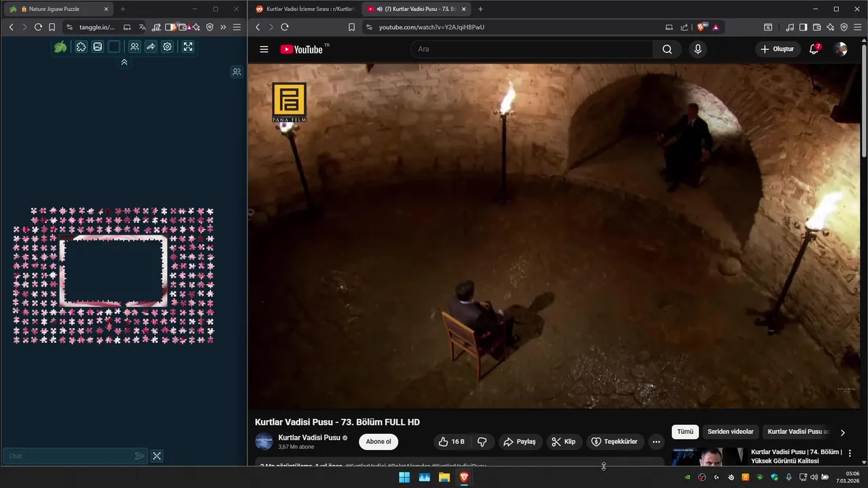Viewport: 868px width, 488px height.
Task: Open the Kurtlar Vadisi Pusu channel link
Action: [x=309, y=438]
